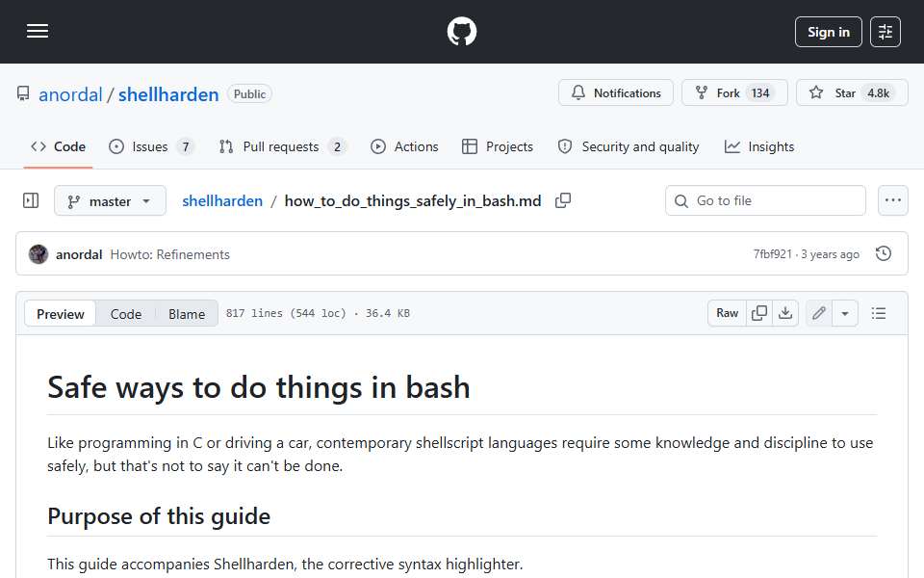Click the how_to_do_things_safely_in_bash.md filename
Screen dimensions: 924x578
coord(413,201)
